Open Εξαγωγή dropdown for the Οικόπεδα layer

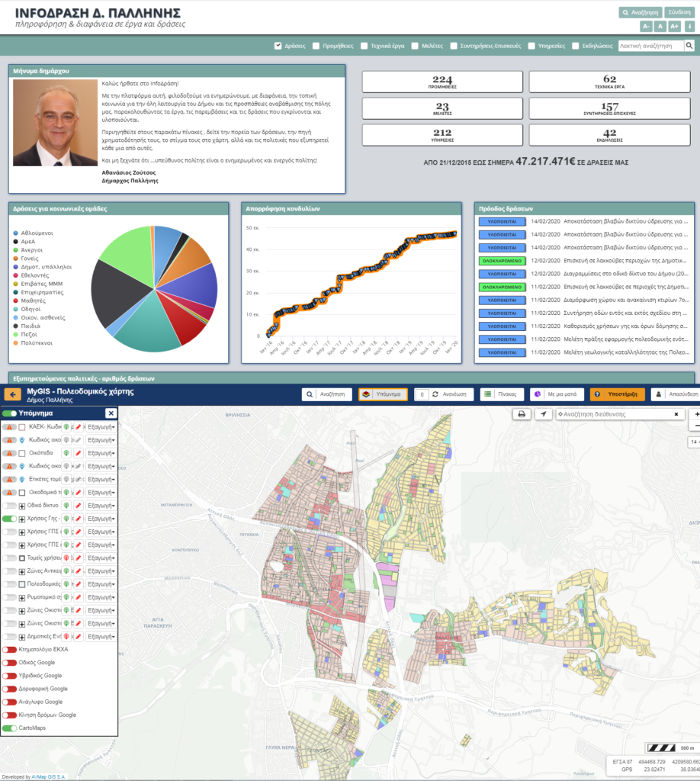[101, 453]
